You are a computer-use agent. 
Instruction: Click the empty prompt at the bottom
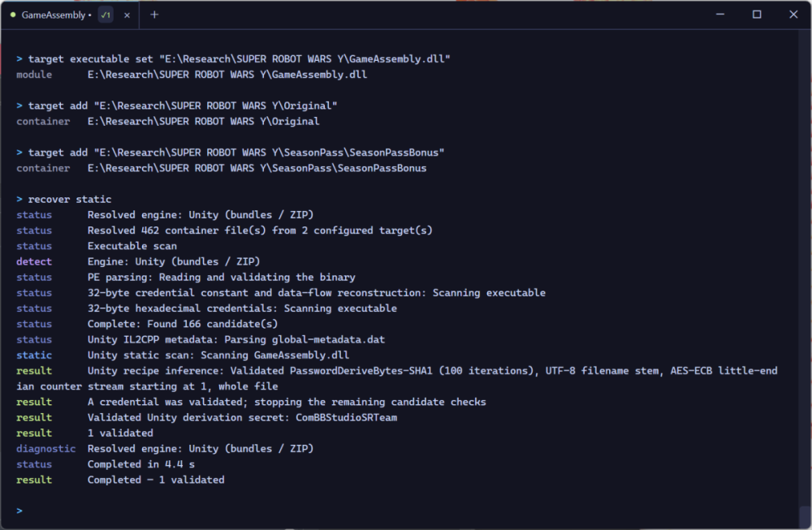click(19, 511)
